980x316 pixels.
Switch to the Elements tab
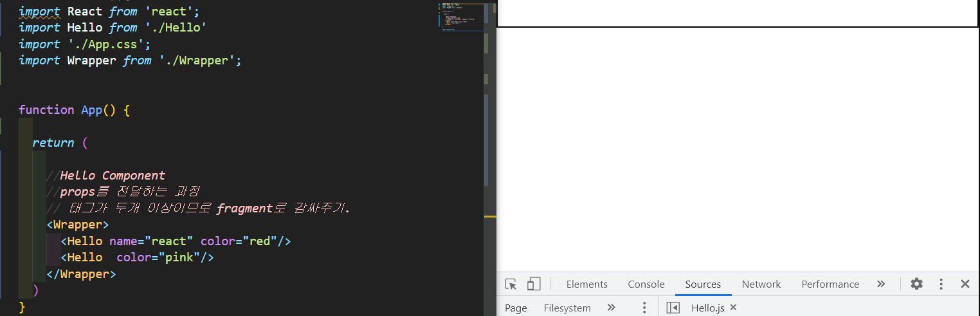coord(586,284)
